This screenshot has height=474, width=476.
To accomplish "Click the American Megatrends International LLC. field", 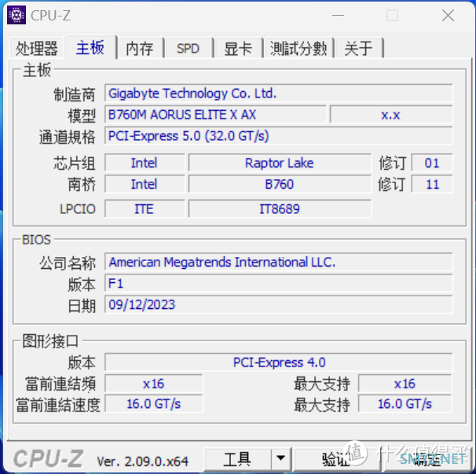I will (278, 262).
